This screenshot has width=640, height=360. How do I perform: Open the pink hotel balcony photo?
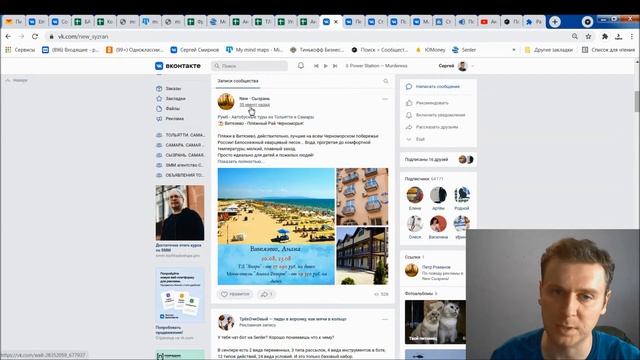click(x=362, y=197)
